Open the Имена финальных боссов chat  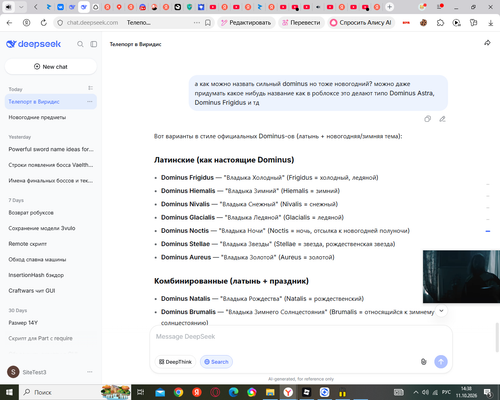[51, 181]
